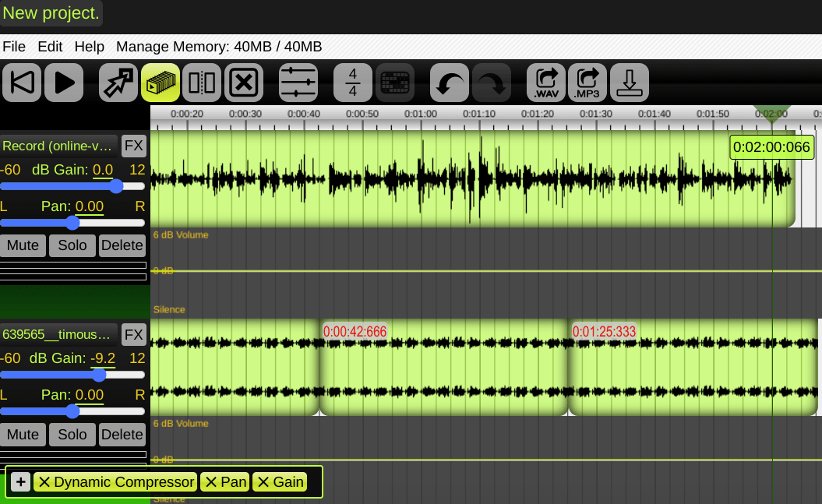Screen dimensions: 822x504
Task: Select the clip starting at 0:01:25:333
Action: 693,367
